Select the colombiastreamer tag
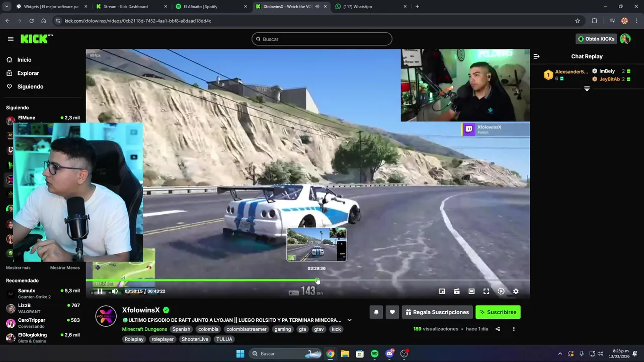The image size is (644, 362). (247, 329)
